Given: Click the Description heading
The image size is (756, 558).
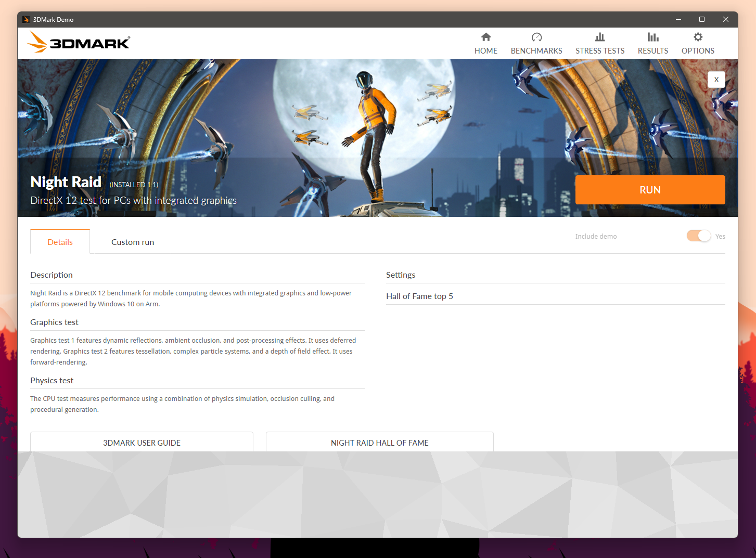Looking at the screenshot, I should click(x=52, y=275).
